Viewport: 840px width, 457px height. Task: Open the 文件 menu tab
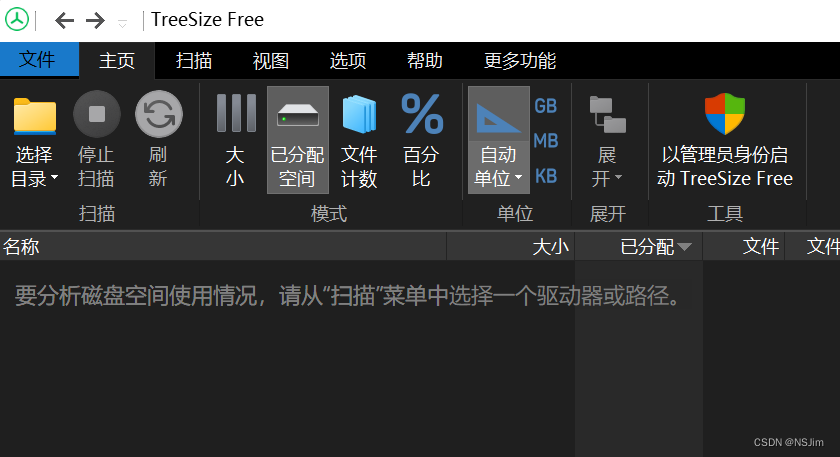[39, 59]
